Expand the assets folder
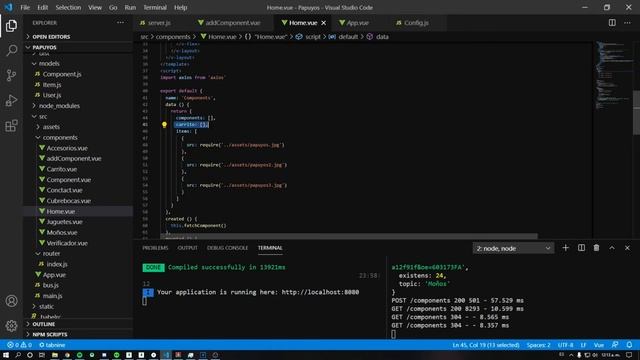The width and height of the screenshot is (640, 360). click(51, 127)
